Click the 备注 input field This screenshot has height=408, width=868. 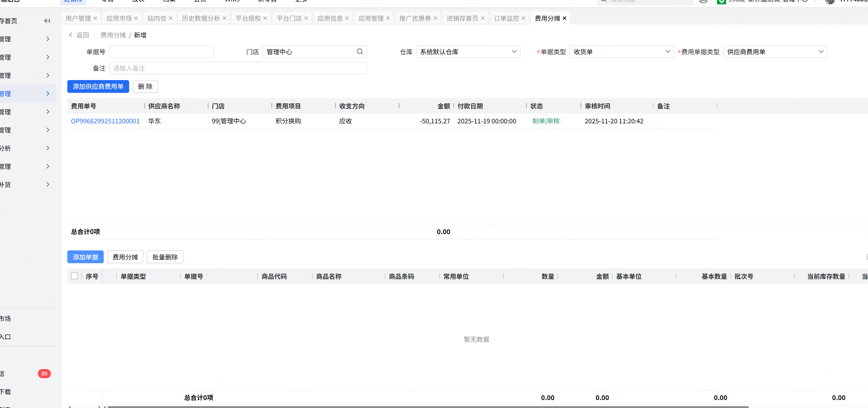tap(238, 68)
